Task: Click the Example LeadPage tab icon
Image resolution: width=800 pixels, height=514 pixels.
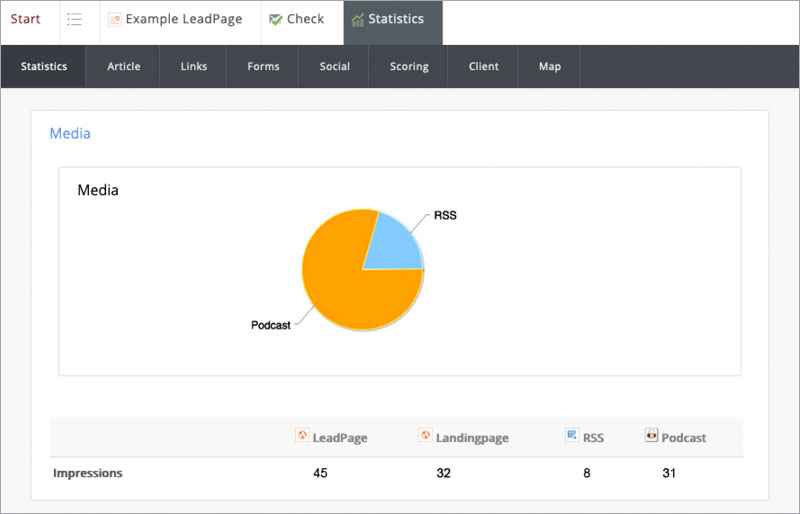Action: click(x=115, y=20)
